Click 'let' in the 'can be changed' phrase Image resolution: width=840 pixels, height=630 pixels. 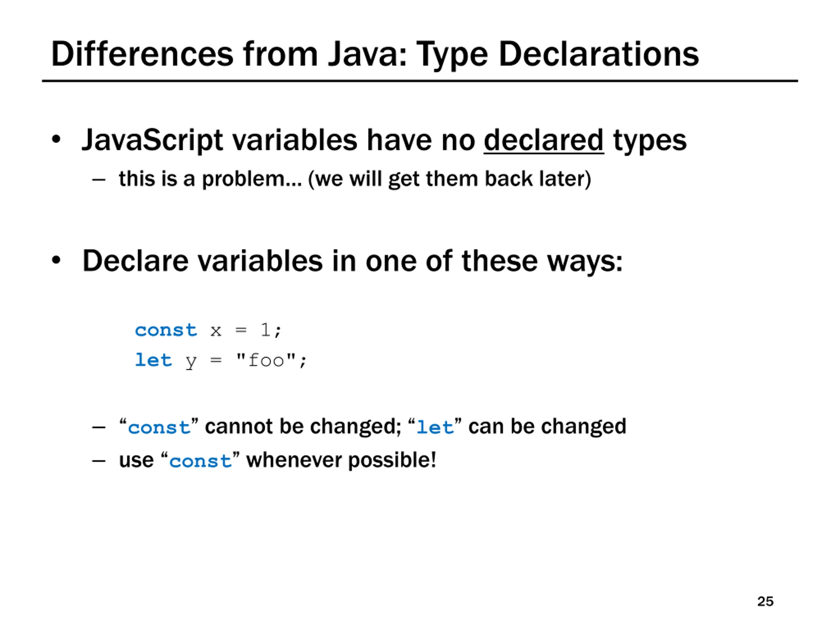[x=435, y=428]
